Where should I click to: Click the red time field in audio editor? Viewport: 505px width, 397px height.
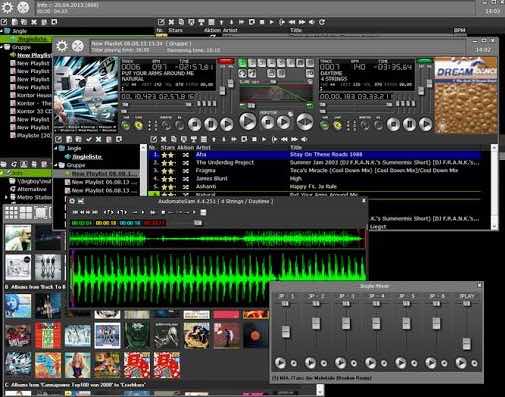point(155,223)
